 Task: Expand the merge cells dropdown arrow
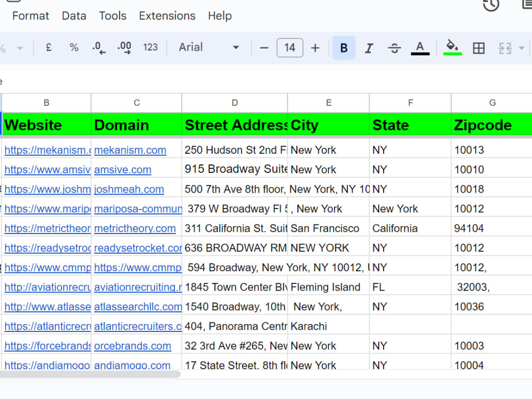[521, 48]
